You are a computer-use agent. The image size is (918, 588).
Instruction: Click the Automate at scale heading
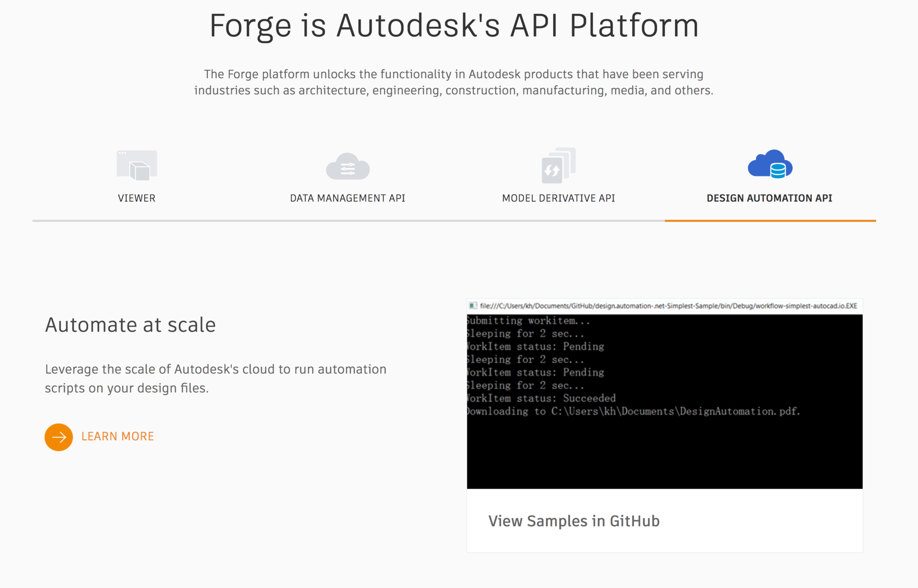pos(130,325)
